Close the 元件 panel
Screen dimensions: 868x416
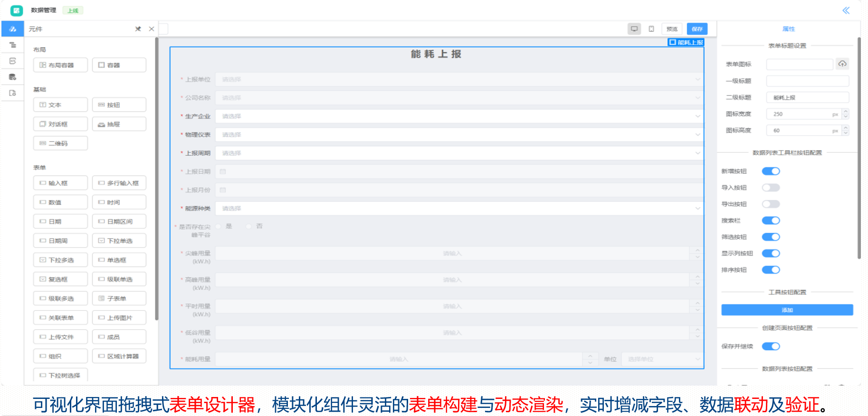click(x=152, y=29)
